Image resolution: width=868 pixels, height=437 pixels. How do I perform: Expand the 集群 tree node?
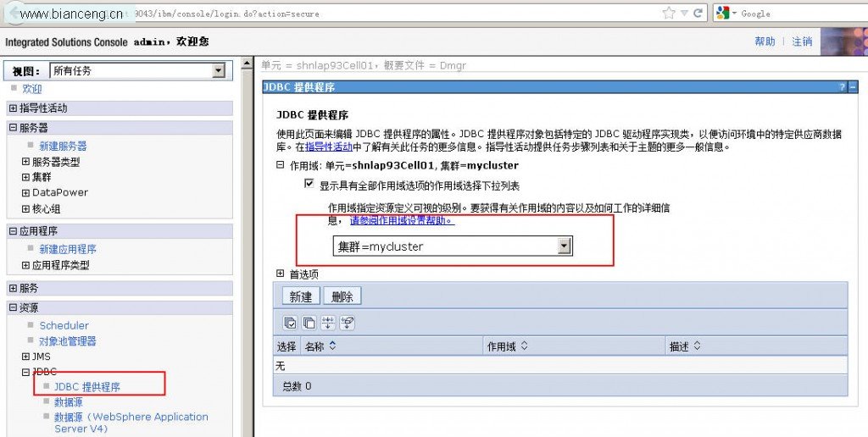(x=25, y=177)
